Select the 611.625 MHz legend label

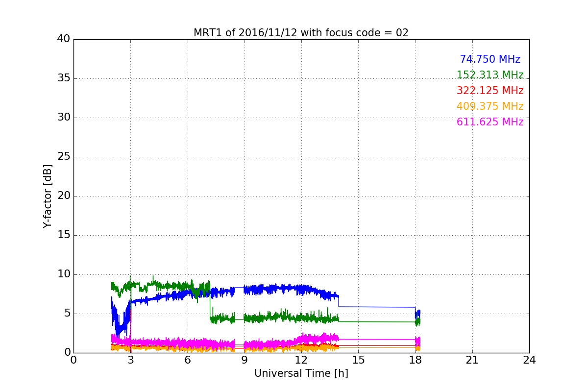490,122
